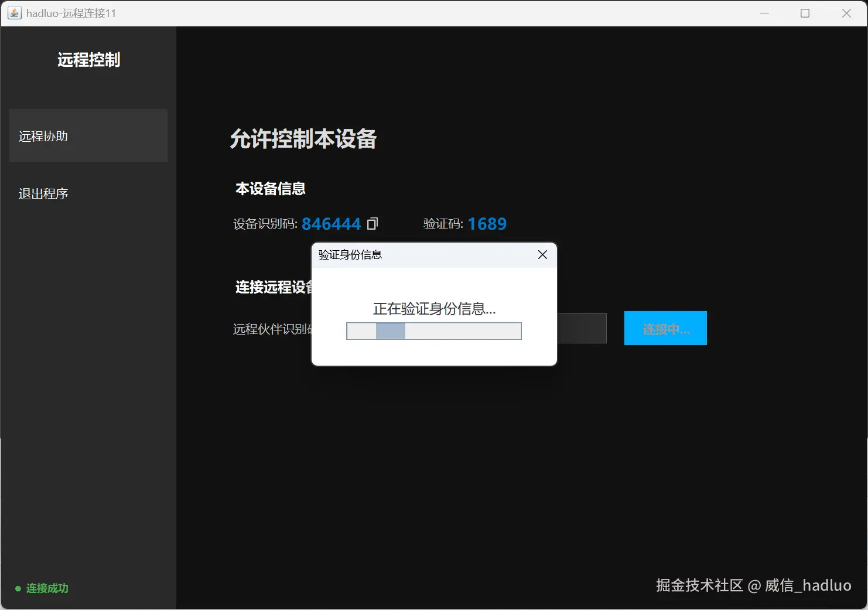Select the verification code 1689
Image resolution: width=868 pixels, height=610 pixels.
tap(487, 224)
